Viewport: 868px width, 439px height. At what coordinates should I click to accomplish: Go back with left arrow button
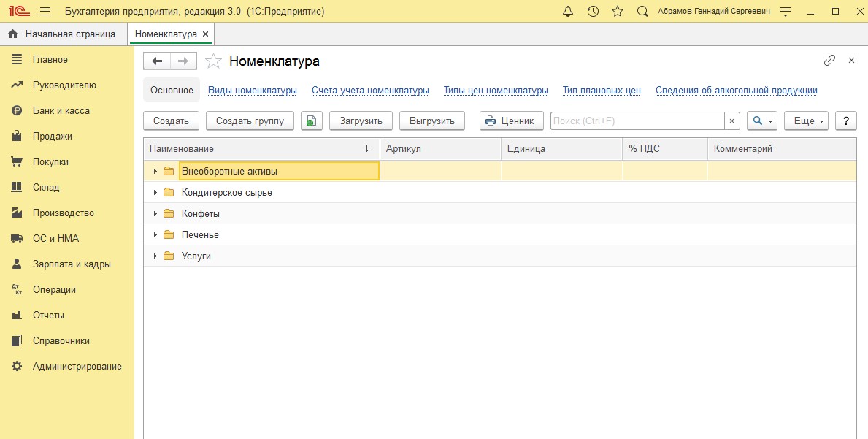pos(157,61)
